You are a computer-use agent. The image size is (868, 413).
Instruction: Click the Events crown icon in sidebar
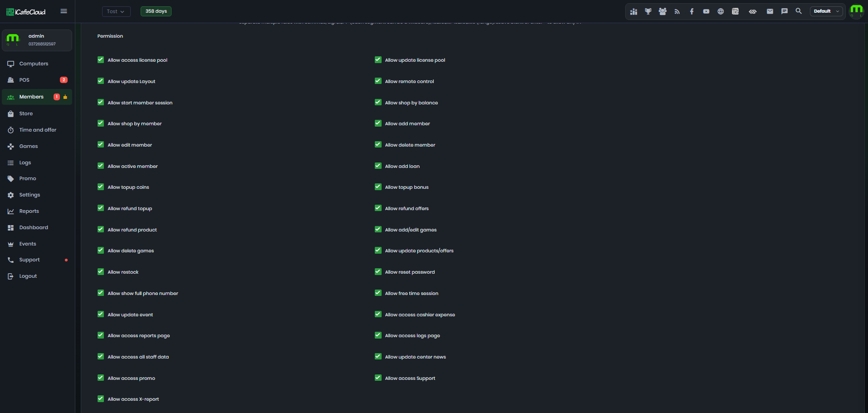[10, 244]
